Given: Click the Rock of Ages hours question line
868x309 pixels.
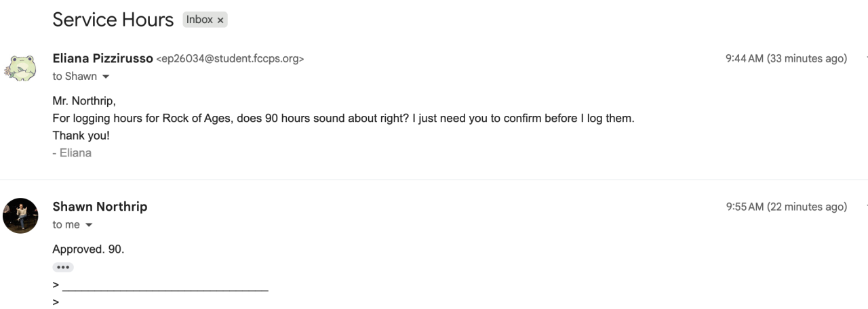Looking at the screenshot, I should [x=343, y=119].
